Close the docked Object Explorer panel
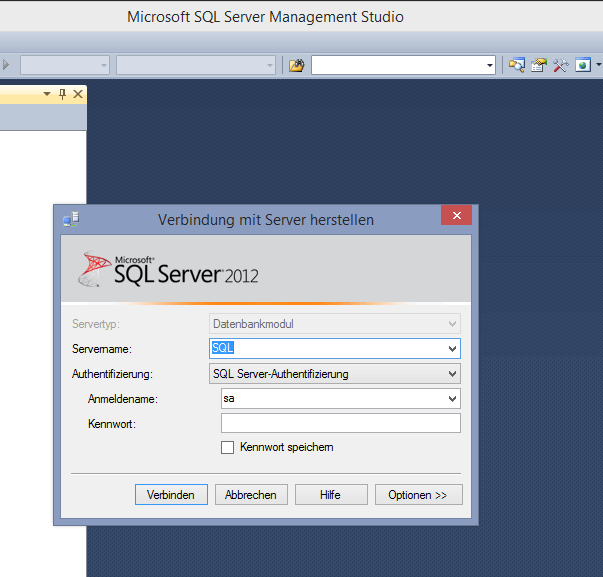Viewport: 603px width, 577px height. (x=78, y=94)
